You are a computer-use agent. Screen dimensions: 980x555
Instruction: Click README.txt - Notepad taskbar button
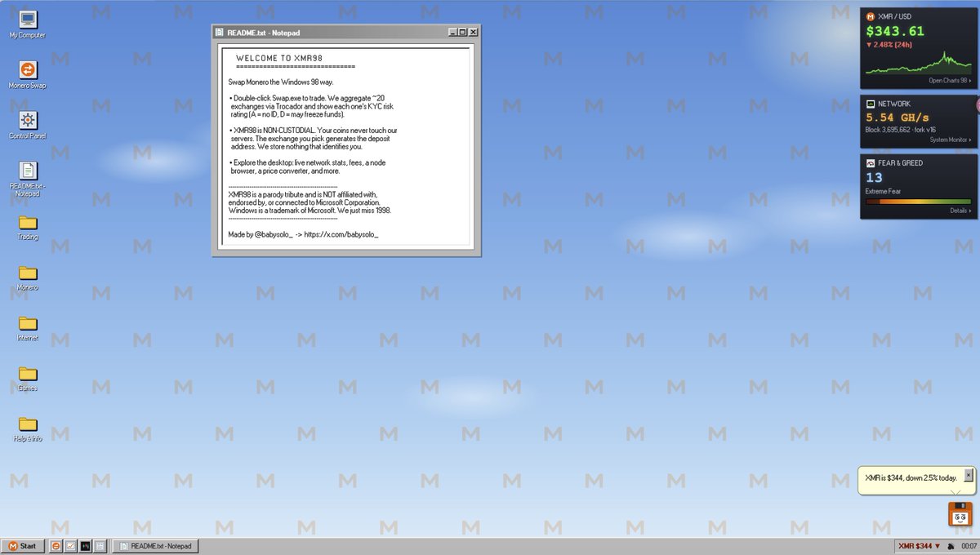pos(155,546)
